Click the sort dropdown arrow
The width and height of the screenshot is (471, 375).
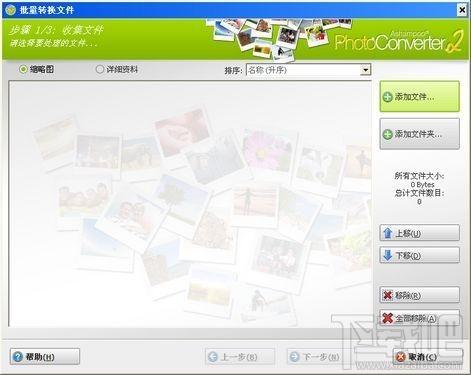[x=365, y=70]
